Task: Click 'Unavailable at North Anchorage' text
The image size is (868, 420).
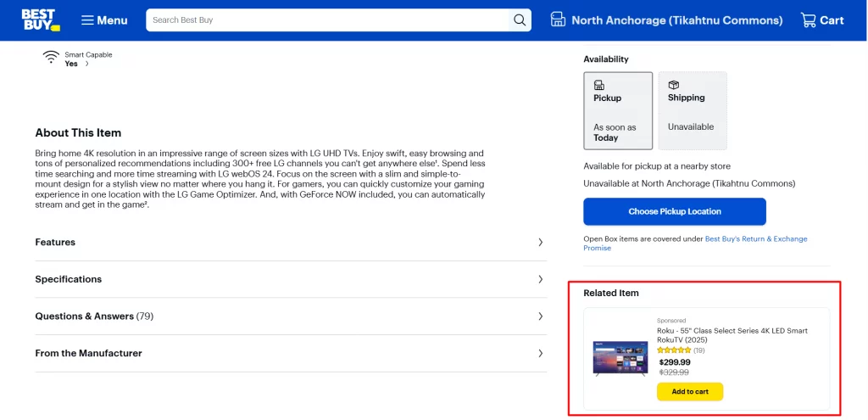Action: pyautogui.click(x=689, y=183)
